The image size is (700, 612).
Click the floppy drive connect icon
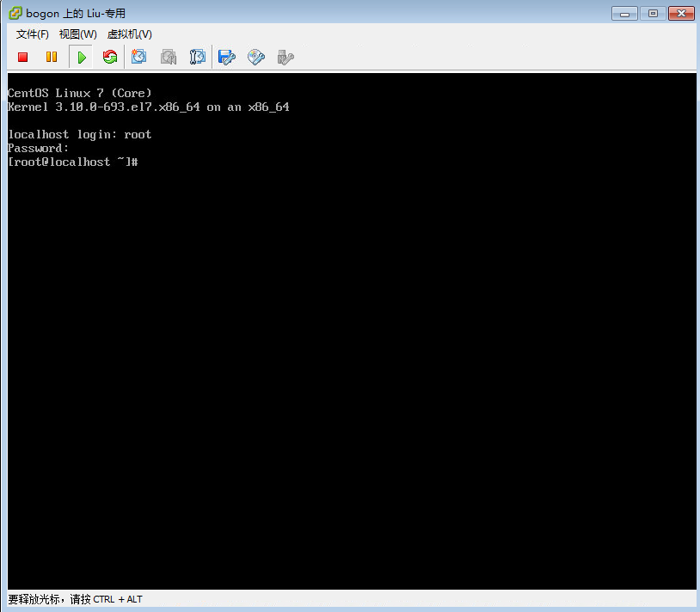tap(227, 57)
